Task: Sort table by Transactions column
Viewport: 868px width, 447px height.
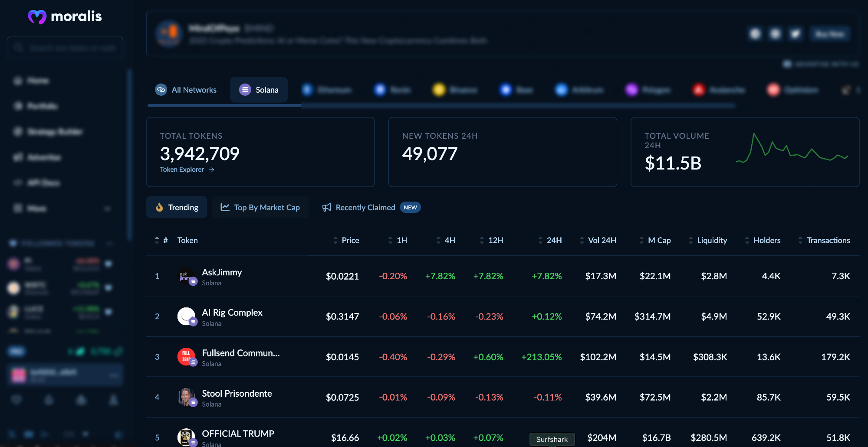Action: [824, 240]
